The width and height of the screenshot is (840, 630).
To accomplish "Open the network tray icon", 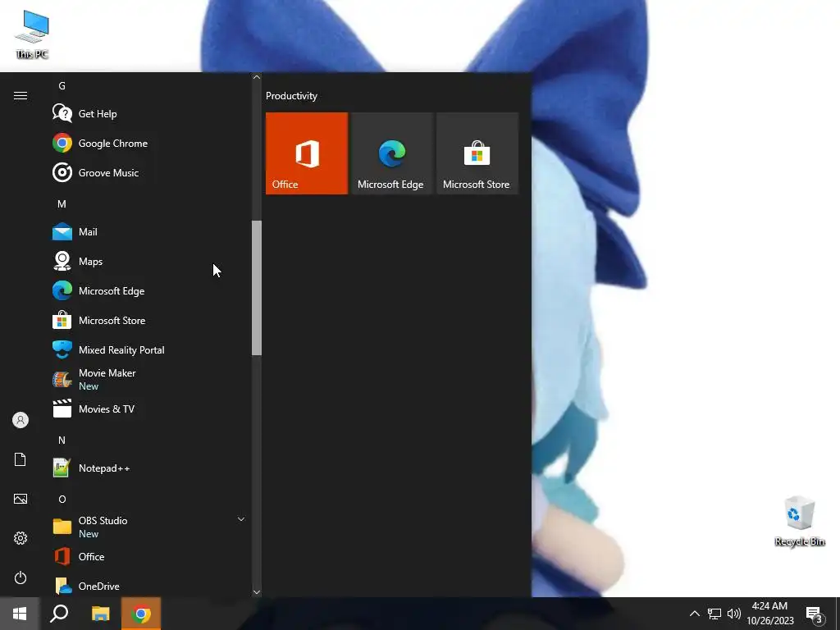I will pyautogui.click(x=714, y=614).
